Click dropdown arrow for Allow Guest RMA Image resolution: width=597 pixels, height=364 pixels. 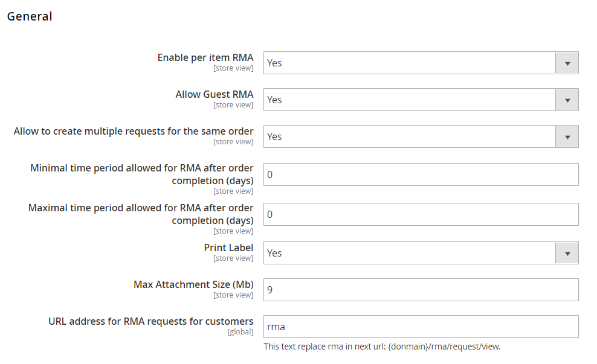pos(567,100)
